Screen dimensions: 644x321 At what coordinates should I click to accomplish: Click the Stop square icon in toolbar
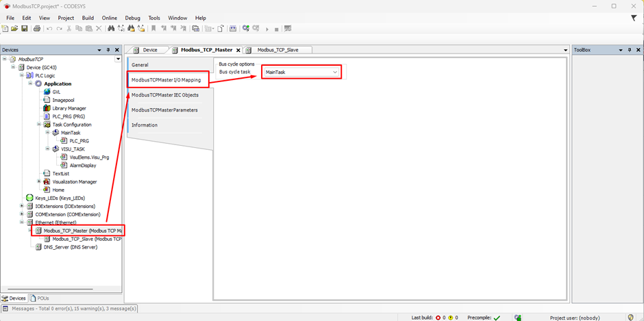coord(276,29)
